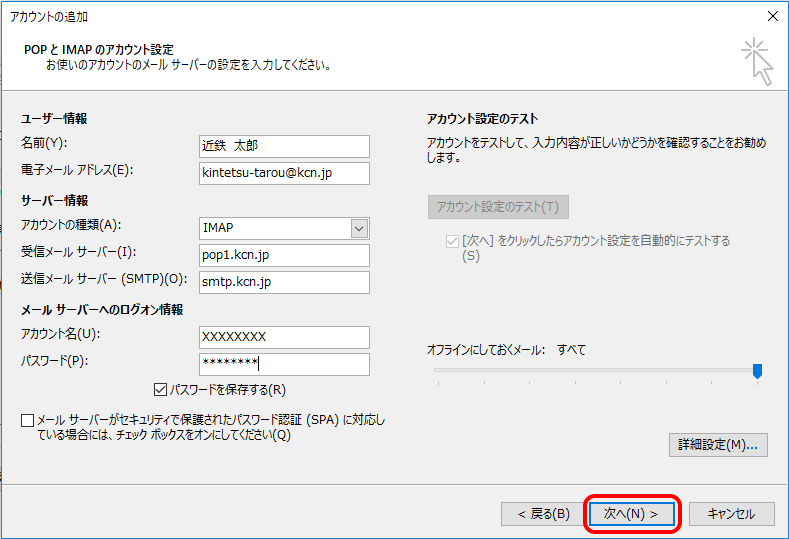Viewport: 789px width, 539px height.
Task: Select the IMAP account type combo box
Action: coord(284,228)
